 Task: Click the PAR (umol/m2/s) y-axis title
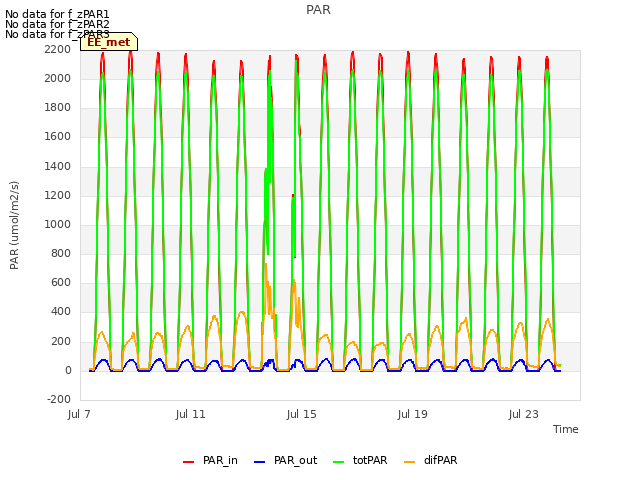14,225
